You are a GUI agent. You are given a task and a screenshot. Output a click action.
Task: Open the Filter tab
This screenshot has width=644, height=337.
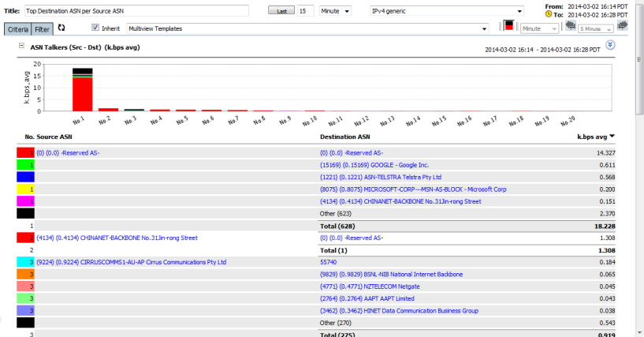coord(42,29)
